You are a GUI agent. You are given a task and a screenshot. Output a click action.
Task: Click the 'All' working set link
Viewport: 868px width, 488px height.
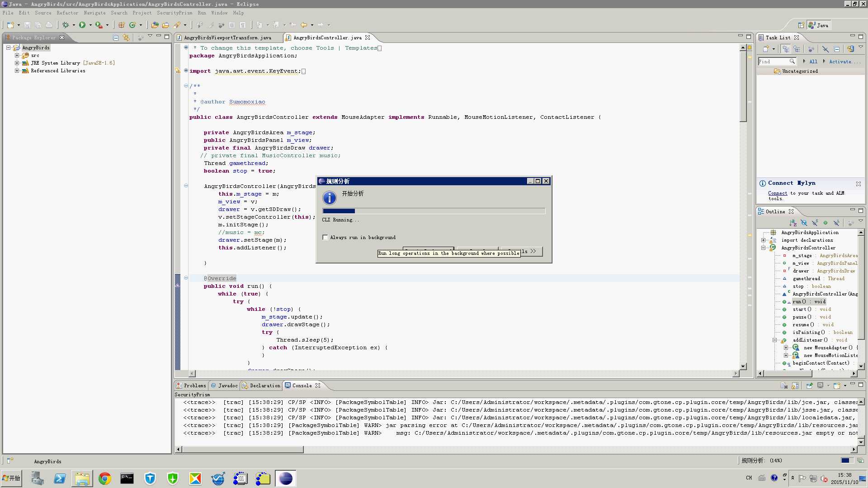(813, 61)
